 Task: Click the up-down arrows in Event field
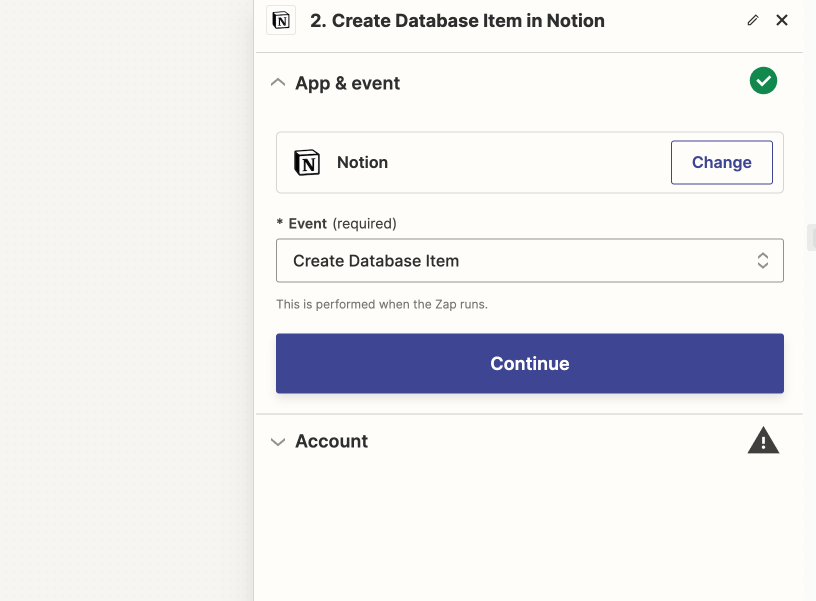click(762, 261)
